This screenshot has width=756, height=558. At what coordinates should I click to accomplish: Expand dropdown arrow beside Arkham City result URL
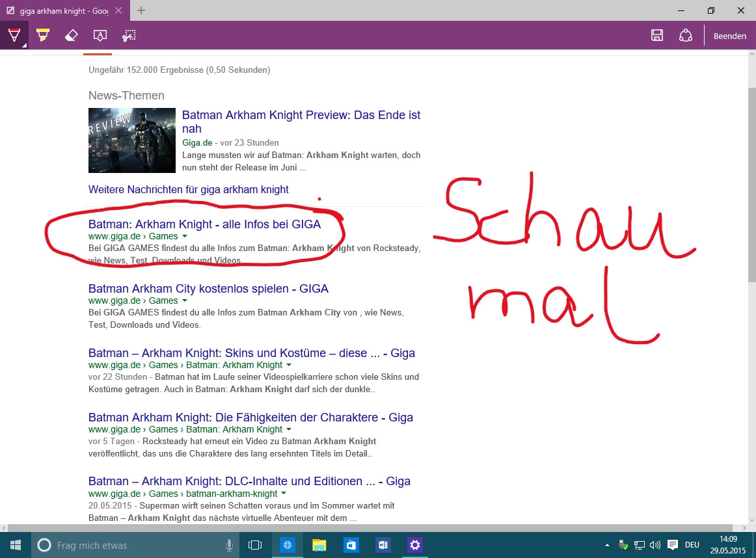tap(185, 300)
